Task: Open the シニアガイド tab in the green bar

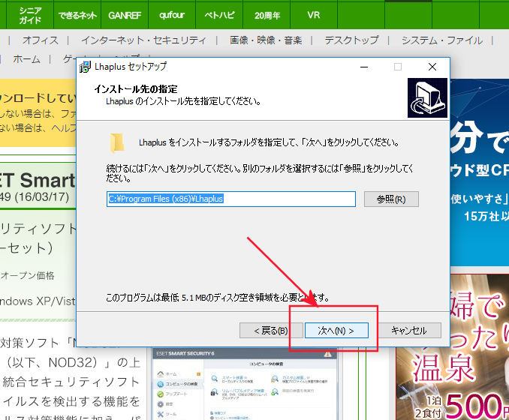Action: coord(30,15)
